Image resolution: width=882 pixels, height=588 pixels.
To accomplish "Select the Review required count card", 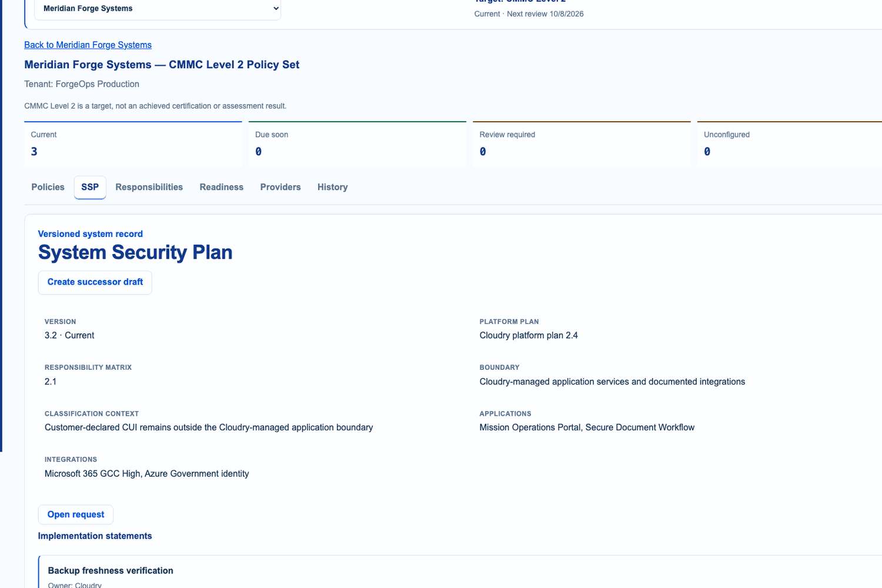I will [582, 144].
